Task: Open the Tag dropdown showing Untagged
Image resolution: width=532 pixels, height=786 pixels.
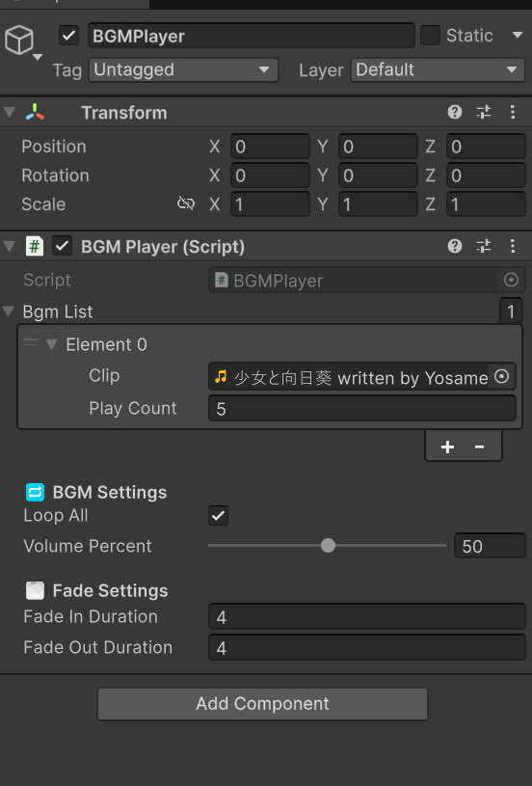Action: point(183,69)
